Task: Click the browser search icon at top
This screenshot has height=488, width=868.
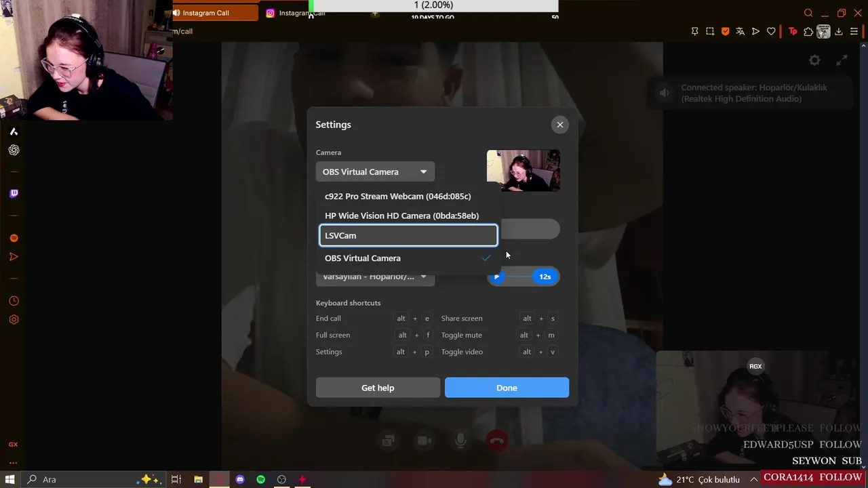Action: [x=808, y=13]
